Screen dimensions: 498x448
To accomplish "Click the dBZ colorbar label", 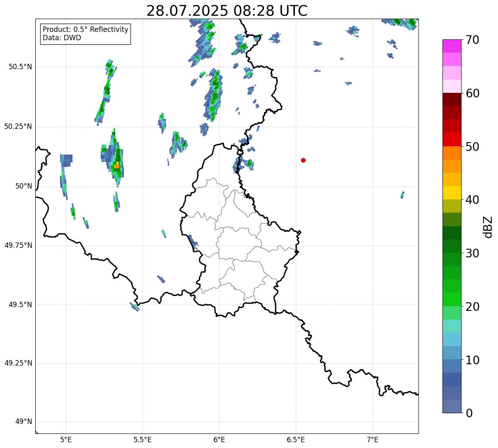I will click(x=488, y=226).
